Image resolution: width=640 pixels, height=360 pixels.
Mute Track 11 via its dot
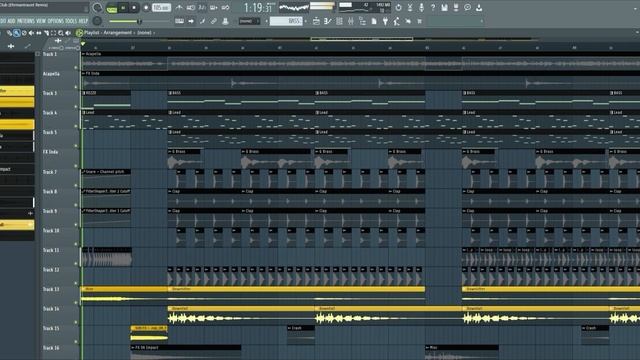tap(76, 263)
